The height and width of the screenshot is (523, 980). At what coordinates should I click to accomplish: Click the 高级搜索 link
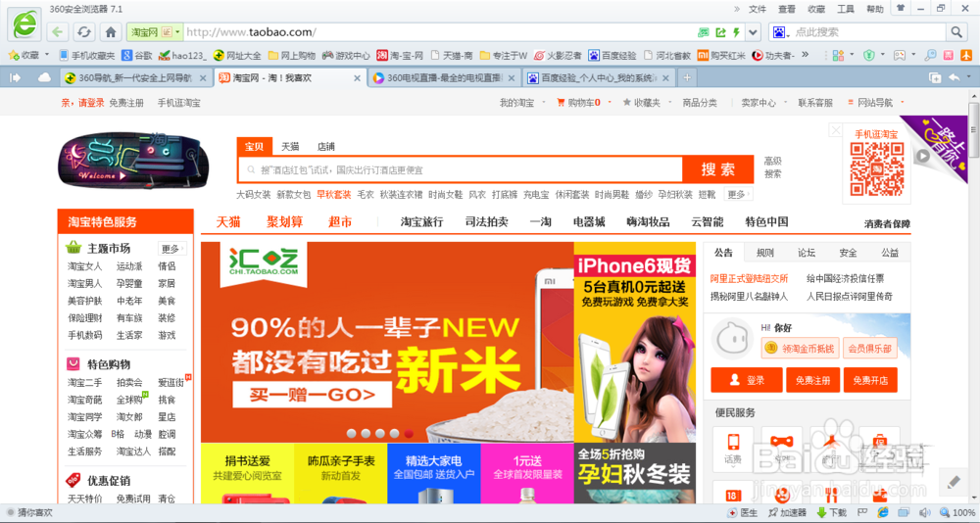tap(773, 167)
